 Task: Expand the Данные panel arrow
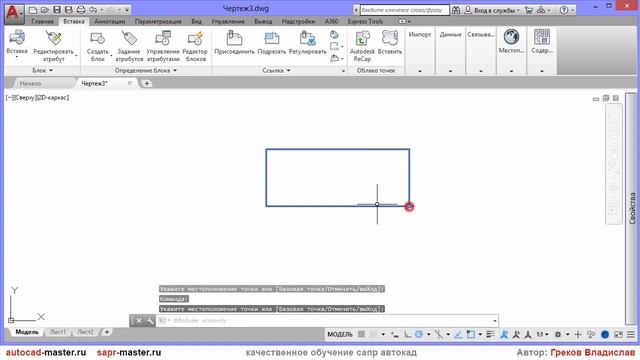(x=450, y=71)
